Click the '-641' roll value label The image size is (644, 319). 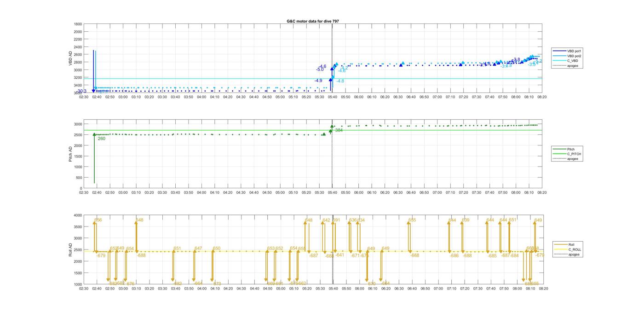point(339,255)
